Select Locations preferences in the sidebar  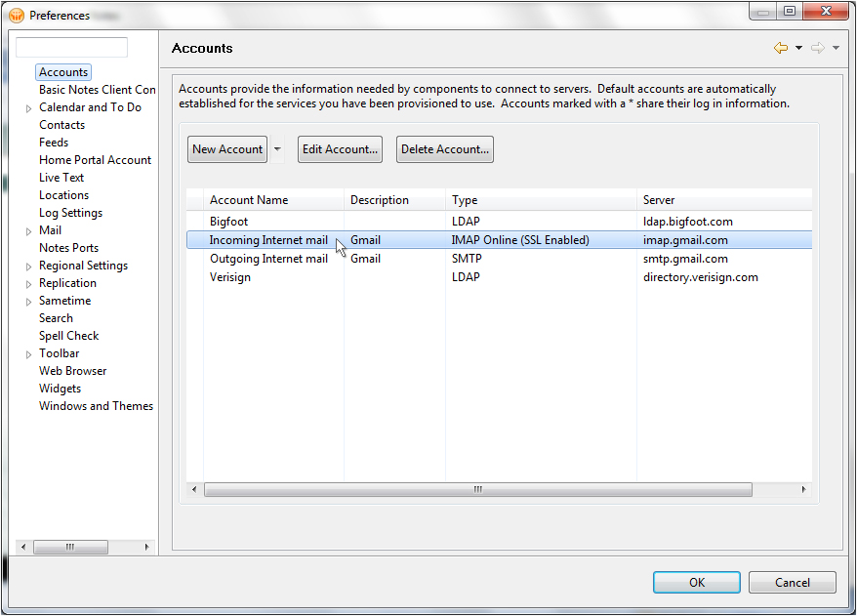click(63, 194)
